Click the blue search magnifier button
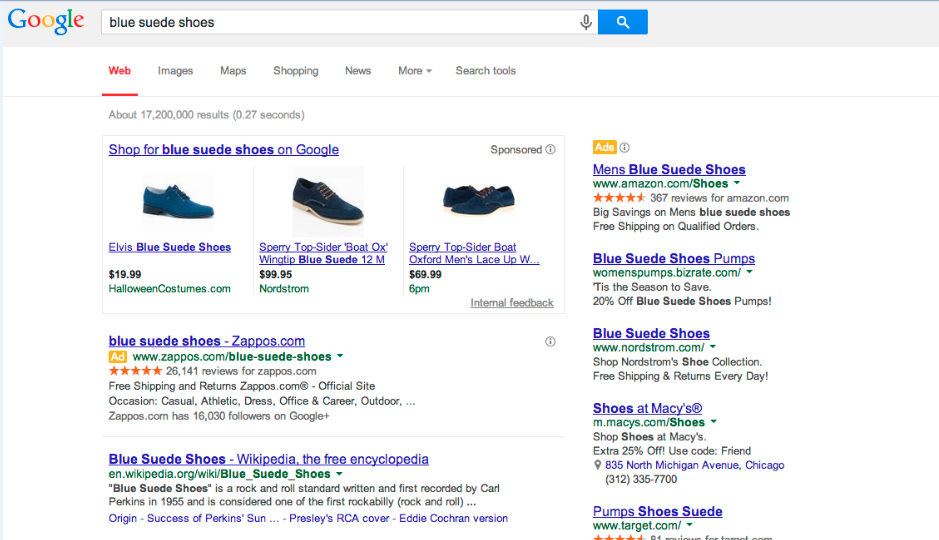 [x=622, y=22]
